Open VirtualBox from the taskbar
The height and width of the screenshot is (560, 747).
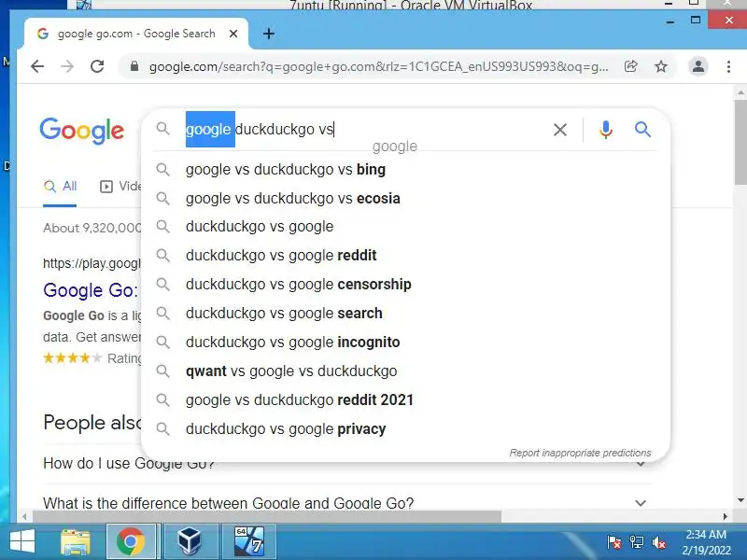pos(190,541)
